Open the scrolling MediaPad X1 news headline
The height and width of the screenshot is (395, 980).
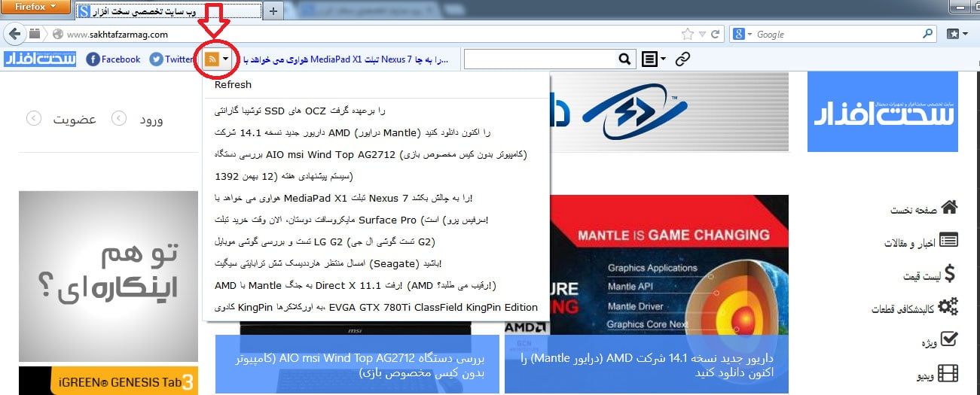[x=345, y=59]
